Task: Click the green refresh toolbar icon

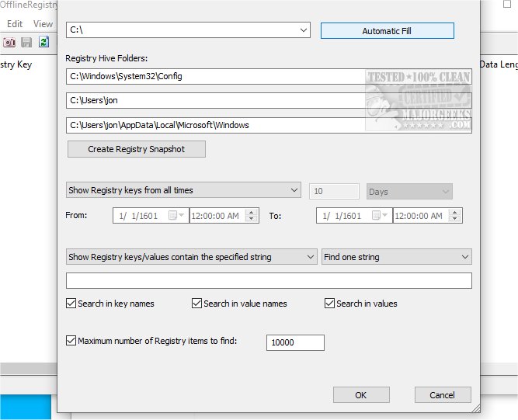Action: (x=43, y=42)
